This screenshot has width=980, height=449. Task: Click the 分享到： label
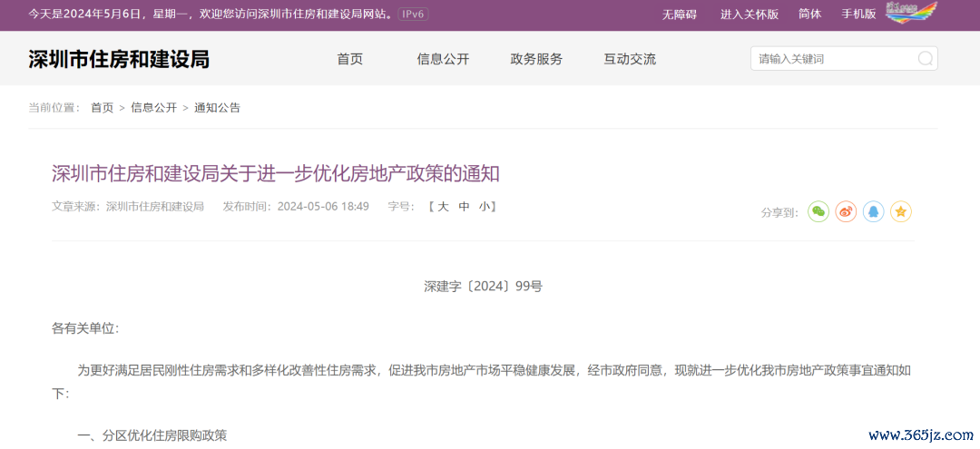point(779,213)
